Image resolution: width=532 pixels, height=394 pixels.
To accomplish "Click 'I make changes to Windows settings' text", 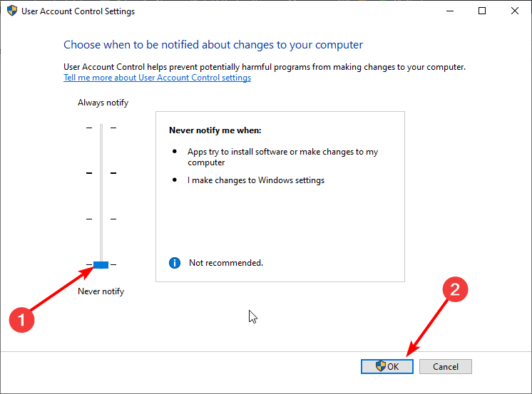I will [256, 180].
